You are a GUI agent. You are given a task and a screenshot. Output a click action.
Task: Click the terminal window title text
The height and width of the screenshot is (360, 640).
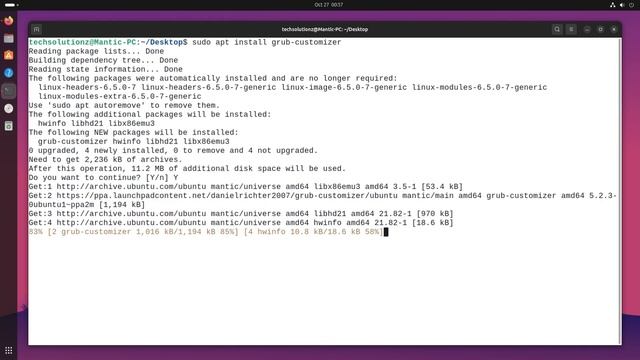pos(325,29)
